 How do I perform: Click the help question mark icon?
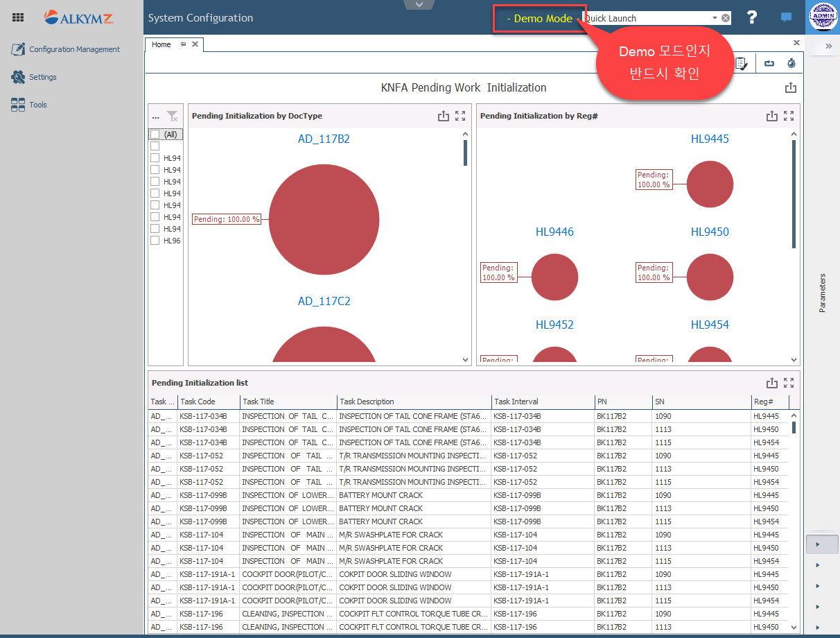751,18
